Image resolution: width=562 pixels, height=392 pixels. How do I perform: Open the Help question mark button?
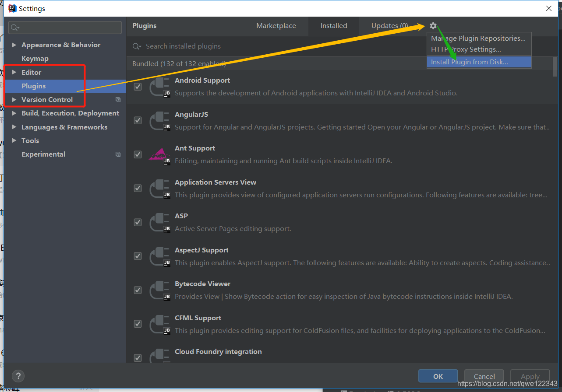[x=18, y=376]
